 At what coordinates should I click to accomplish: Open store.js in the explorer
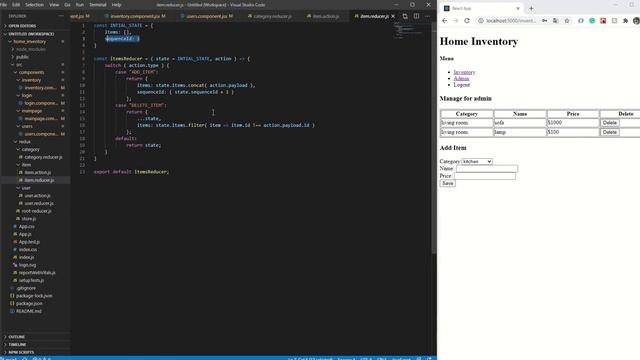[x=28, y=219]
